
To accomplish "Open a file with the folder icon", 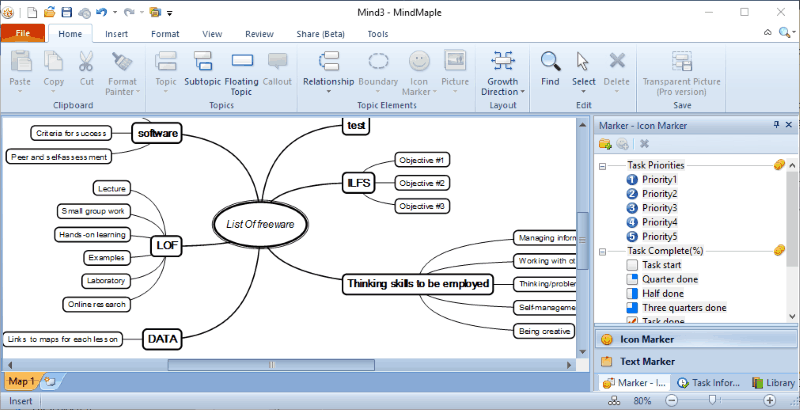I will (x=49, y=12).
